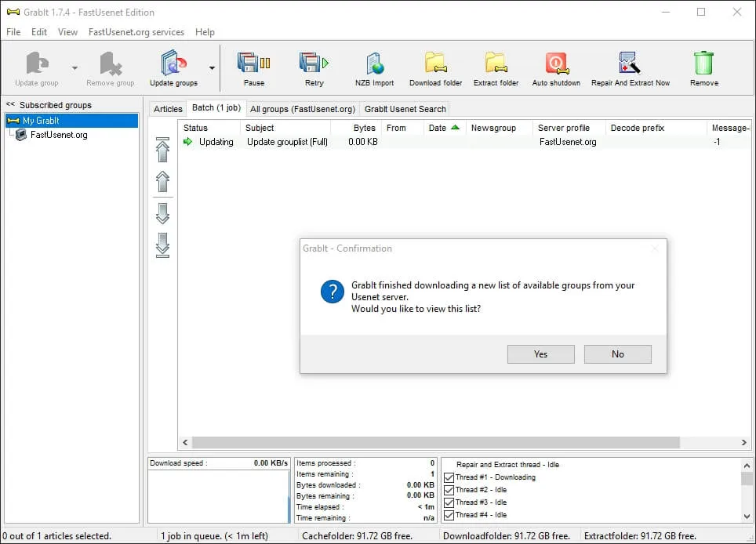The image size is (756, 544).
Task: Sort by the Date column header
Action: (444, 128)
